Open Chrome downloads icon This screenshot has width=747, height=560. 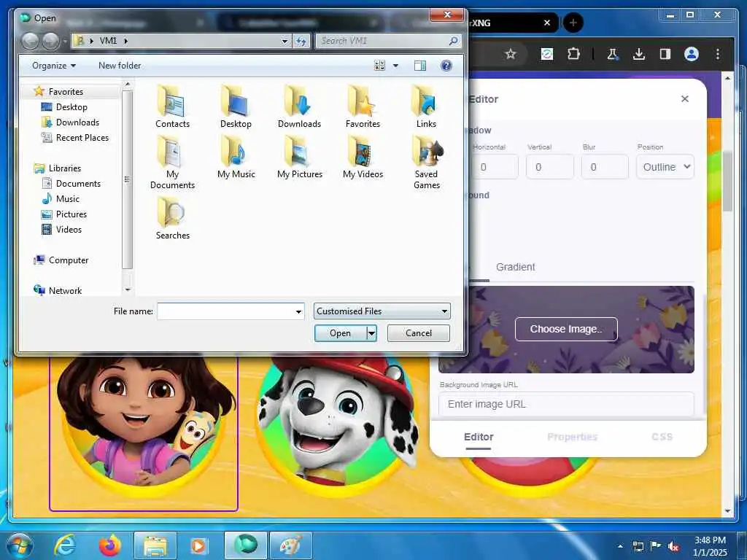(x=639, y=54)
